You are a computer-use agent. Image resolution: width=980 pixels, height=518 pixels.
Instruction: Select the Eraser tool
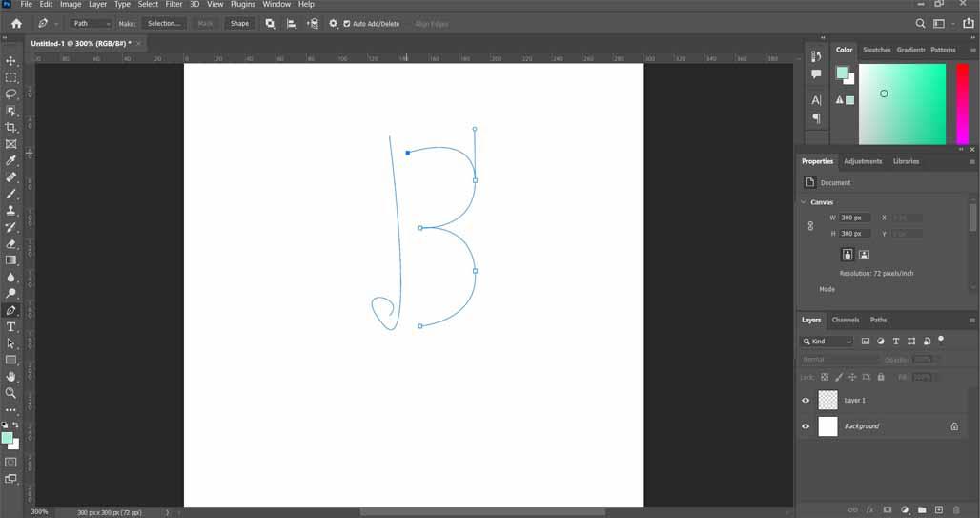coord(10,244)
